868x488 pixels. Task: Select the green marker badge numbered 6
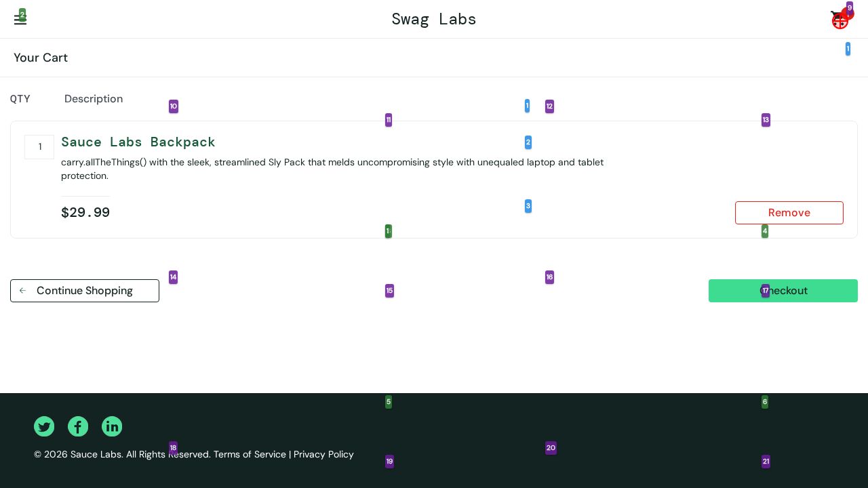point(765,402)
